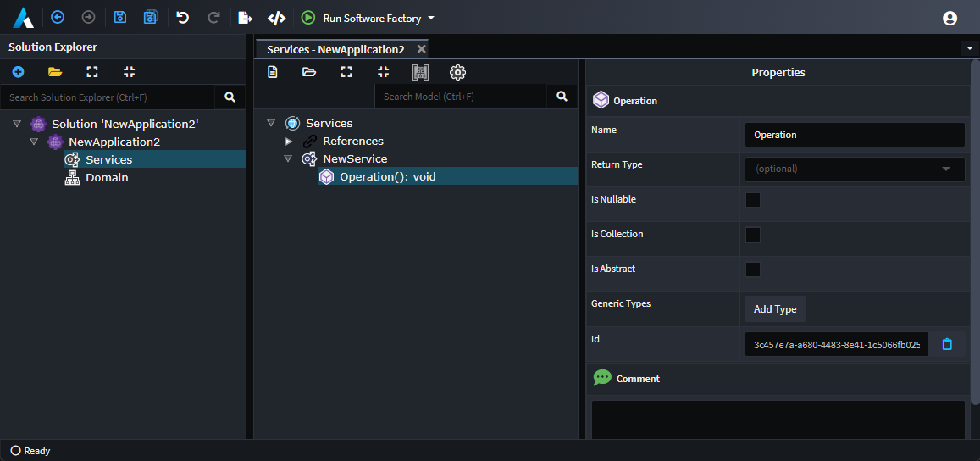Copy the Id using clipboard icon
The image size is (980, 461).
[x=947, y=344]
